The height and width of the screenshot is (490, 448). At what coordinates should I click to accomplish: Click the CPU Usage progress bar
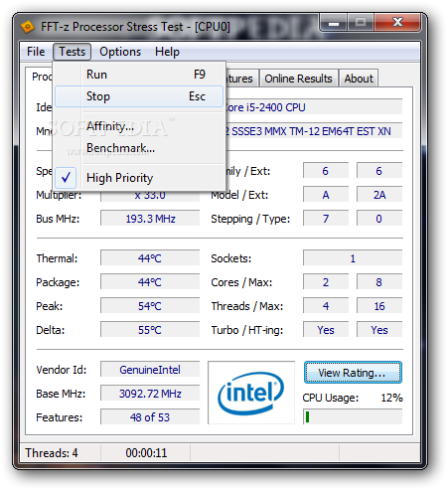tap(353, 416)
